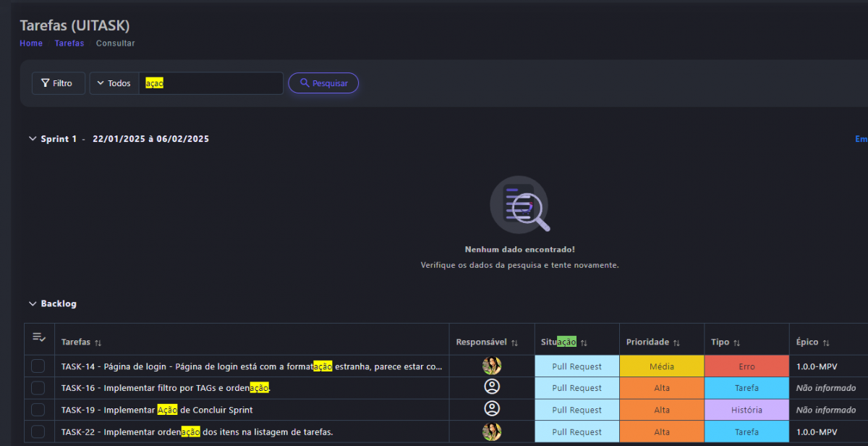Click the Erro type tag on TASK-14
Image resolution: width=868 pixels, height=446 pixels.
tap(746, 366)
